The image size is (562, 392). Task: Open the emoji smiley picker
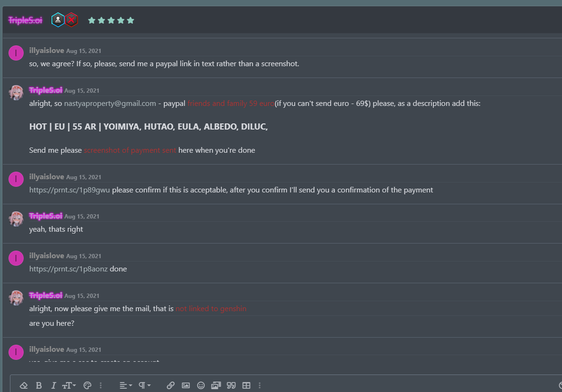(201, 385)
